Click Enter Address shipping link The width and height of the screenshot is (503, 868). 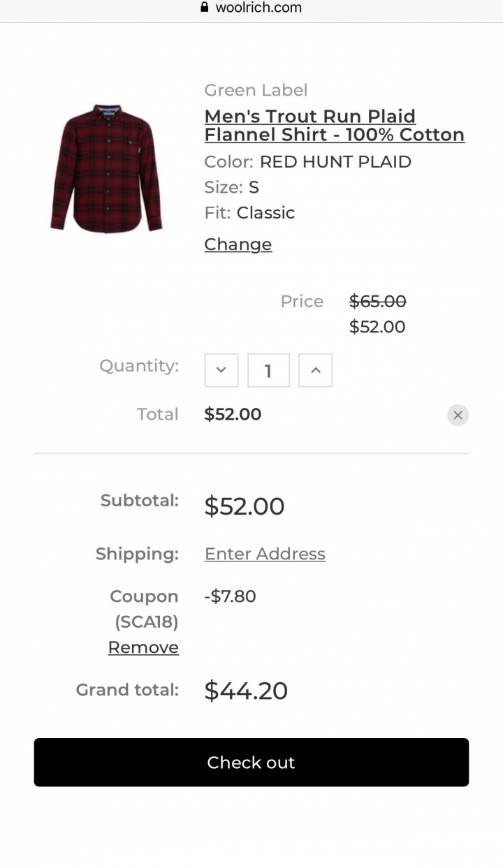pos(265,554)
